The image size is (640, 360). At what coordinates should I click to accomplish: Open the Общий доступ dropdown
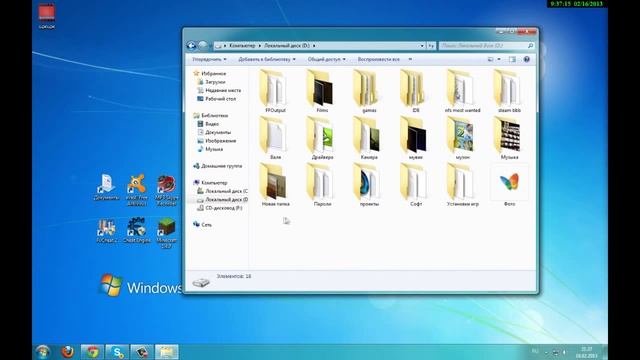pos(327,59)
